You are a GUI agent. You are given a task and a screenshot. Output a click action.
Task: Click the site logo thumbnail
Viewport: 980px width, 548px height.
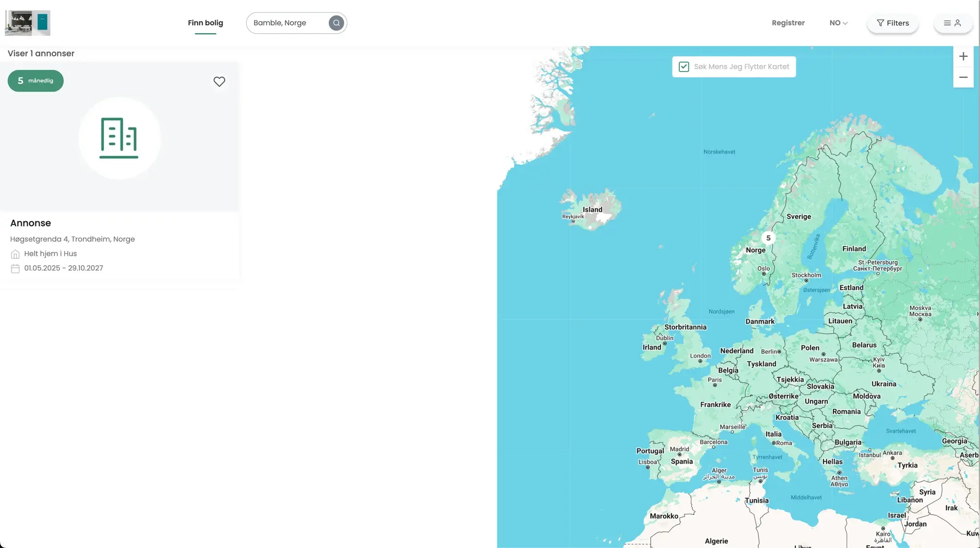pos(27,23)
